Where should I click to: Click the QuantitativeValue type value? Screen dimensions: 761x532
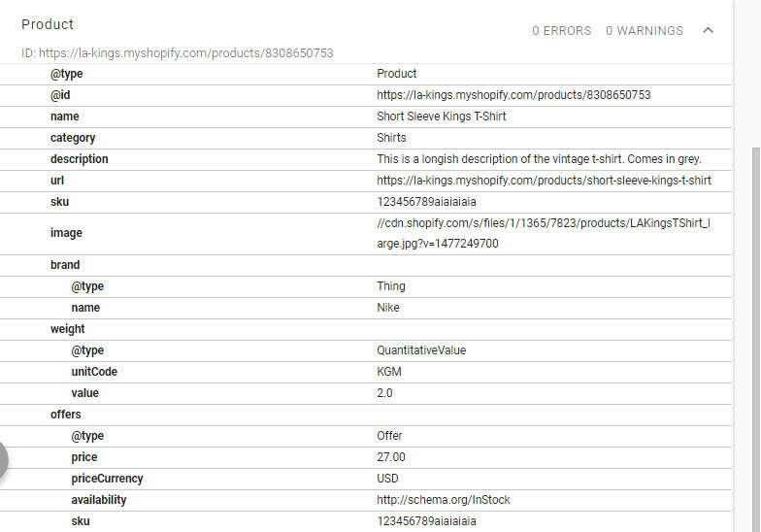click(x=421, y=349)
